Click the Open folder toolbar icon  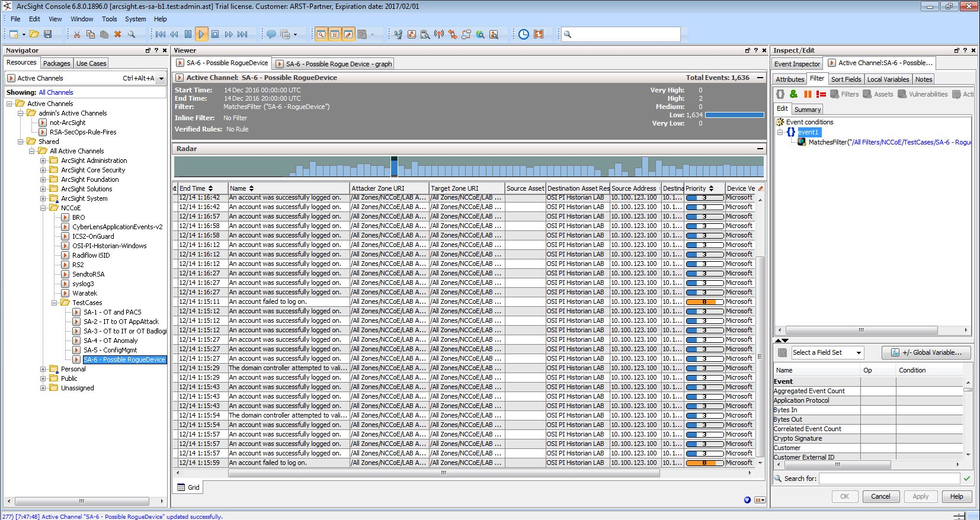(34, 34)
